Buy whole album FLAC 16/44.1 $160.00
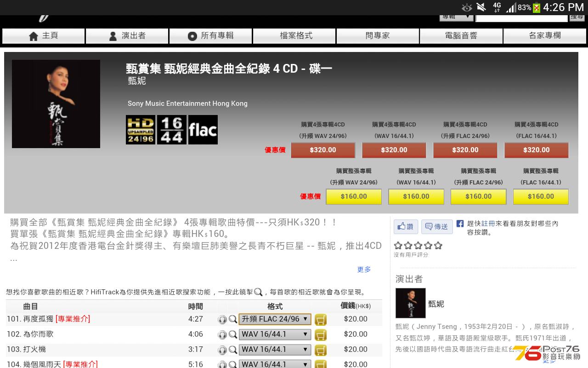Screen dimensions: 588x368 [541, 196]
